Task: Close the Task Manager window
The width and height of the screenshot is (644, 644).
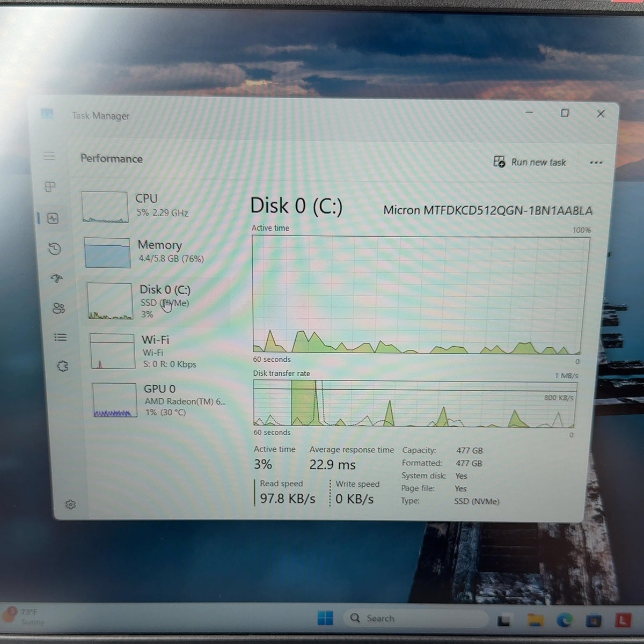Action: coord(601,113)
